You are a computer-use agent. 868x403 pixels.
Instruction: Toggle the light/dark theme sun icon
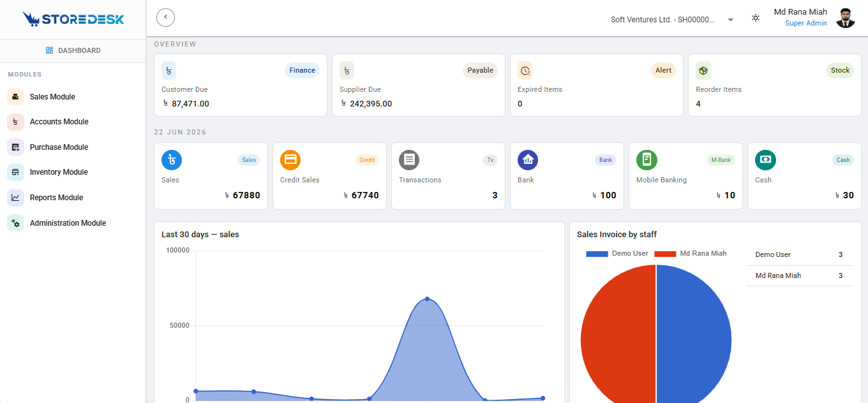coord(756,18)
